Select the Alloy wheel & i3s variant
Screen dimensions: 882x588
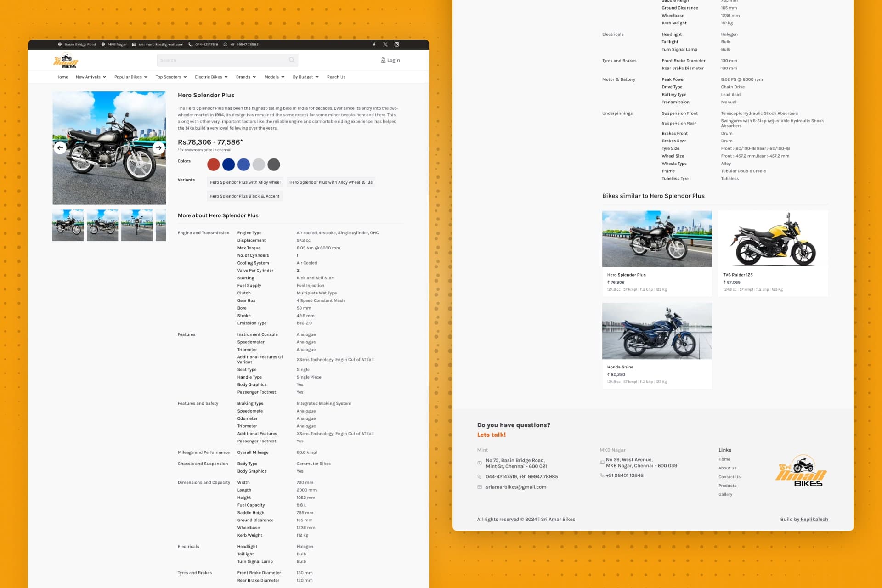pos(331,182)
